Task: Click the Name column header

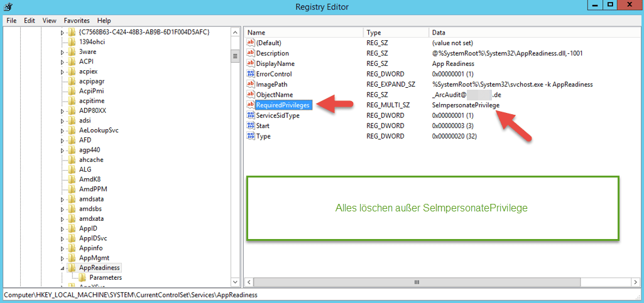Action: coord(303,32)
